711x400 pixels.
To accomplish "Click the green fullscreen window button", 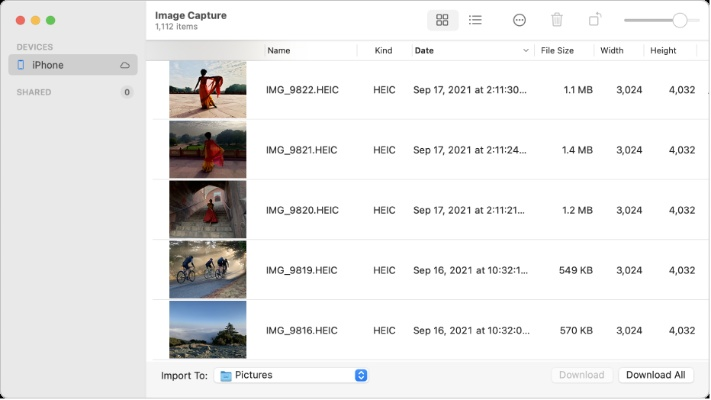I will 51,20.
